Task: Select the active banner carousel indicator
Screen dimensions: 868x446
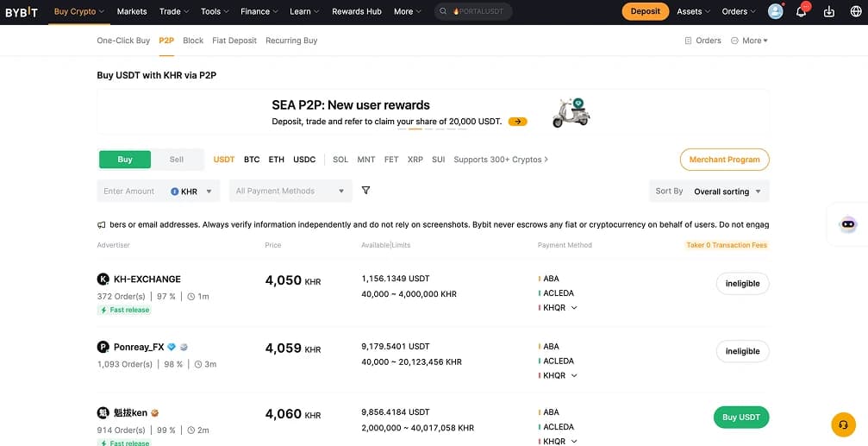Action: pos(415,129)
